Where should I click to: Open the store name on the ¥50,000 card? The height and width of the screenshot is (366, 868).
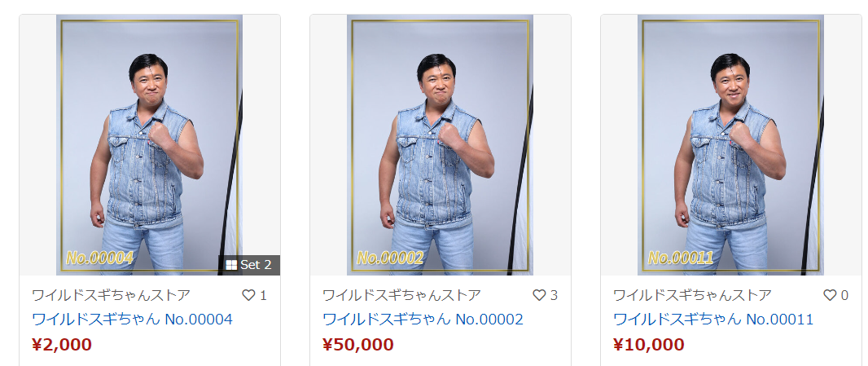coord(402,296)
